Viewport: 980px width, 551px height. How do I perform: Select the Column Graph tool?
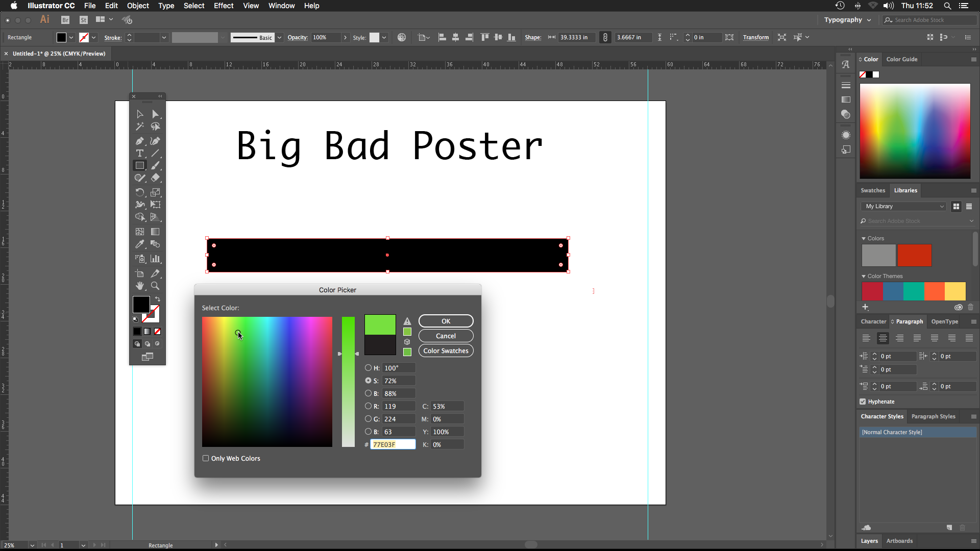point(155,259)
